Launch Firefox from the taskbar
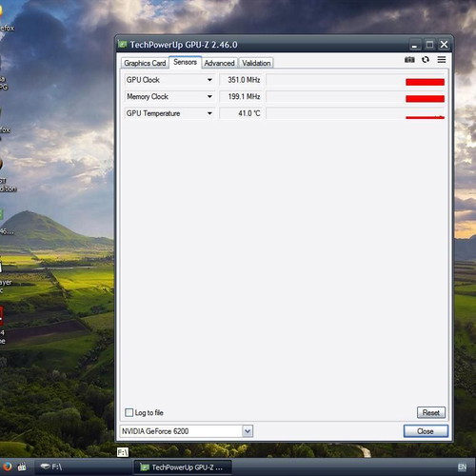Image resolution: width=476 pixels, height=476 pixels. [x=7, y=466]
